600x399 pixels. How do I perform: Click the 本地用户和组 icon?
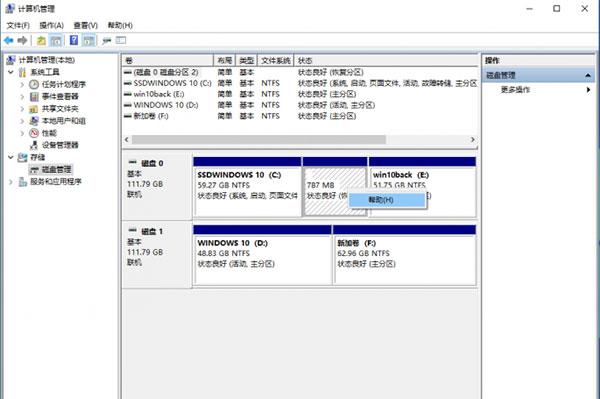click(34, 121)
